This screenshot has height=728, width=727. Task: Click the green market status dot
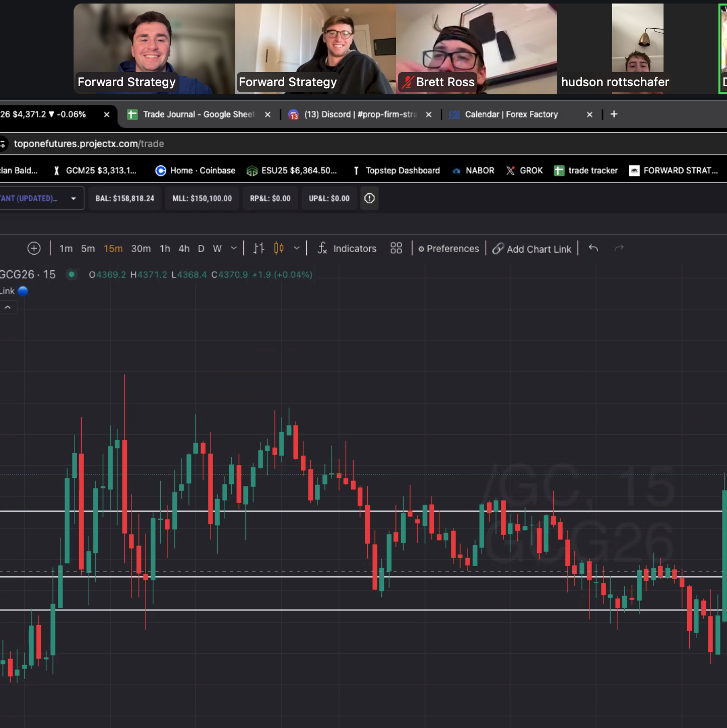pos(71,274)
